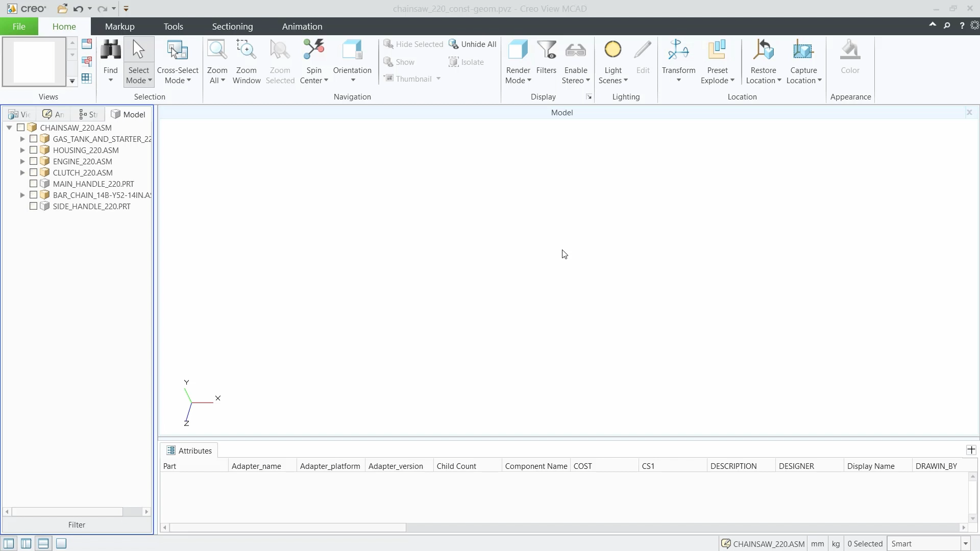Click the Filter button below the tree

(77, 524)
